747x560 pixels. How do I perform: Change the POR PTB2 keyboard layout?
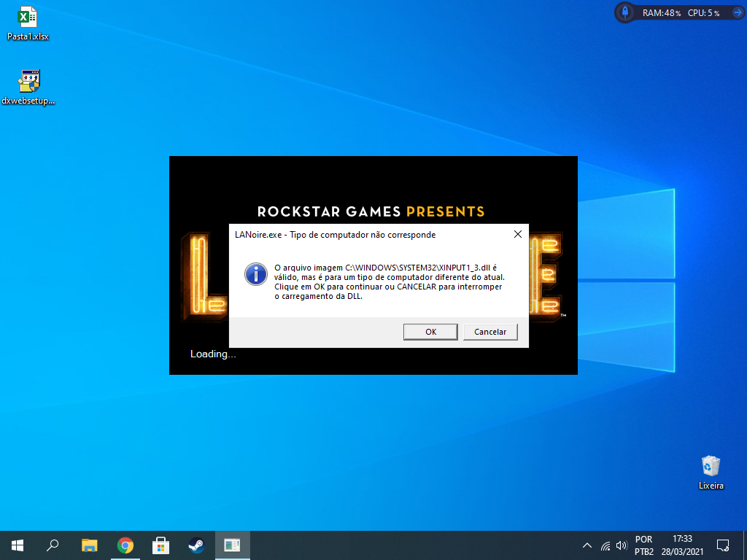tap(644, 545)
